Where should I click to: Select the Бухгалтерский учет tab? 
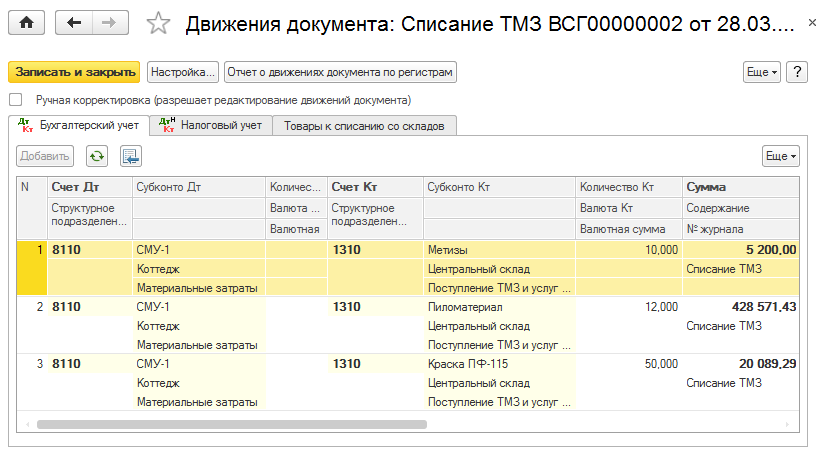(x=79, y=125)
